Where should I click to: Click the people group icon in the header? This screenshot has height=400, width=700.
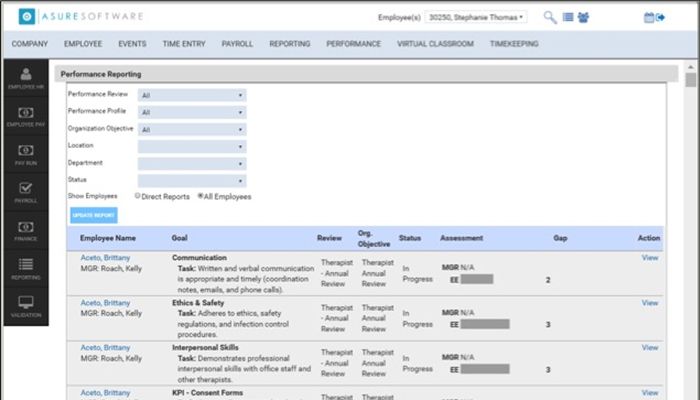tap(583, 17)
